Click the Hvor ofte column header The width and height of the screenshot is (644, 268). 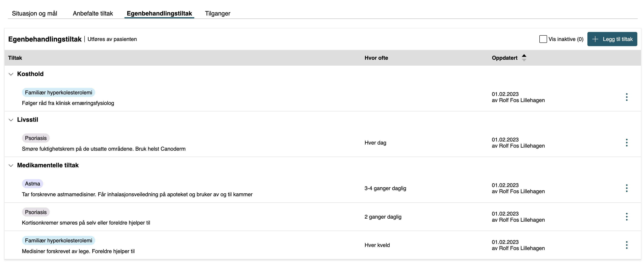376,58
